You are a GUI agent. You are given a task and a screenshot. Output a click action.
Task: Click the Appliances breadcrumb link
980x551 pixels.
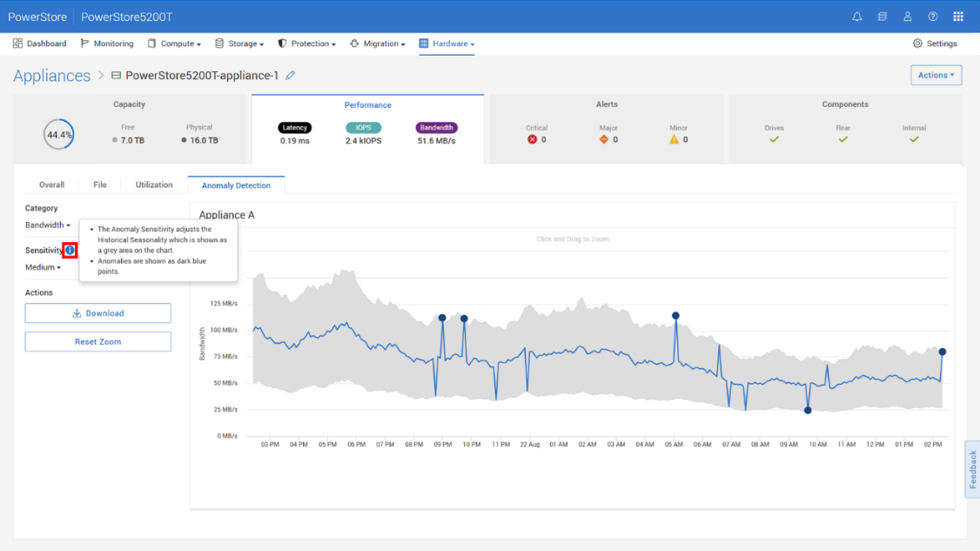[51, 76]
